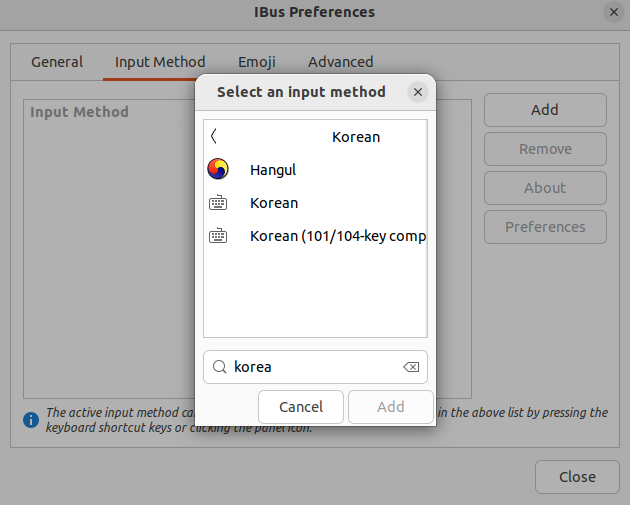This screenshot has height=505, width=630.
Task: Click Add in IBus Preferences window
Action: coord(545,110)
